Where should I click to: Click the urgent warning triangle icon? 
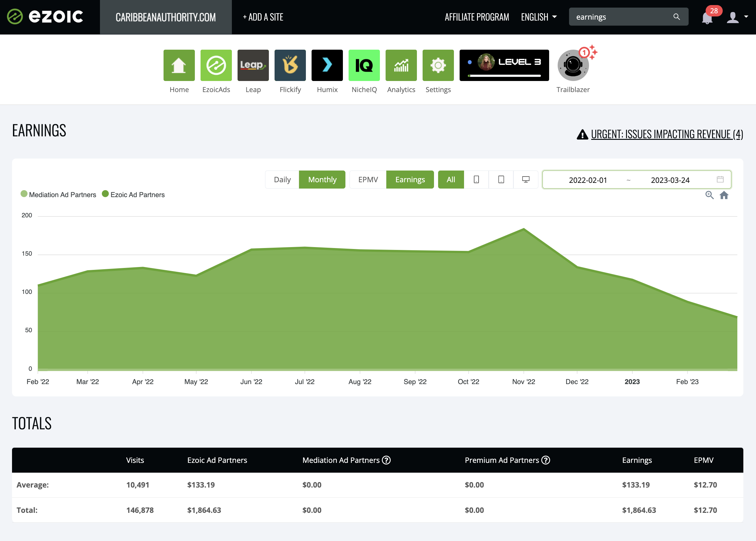pyautogui.click(x=582, y=134)
